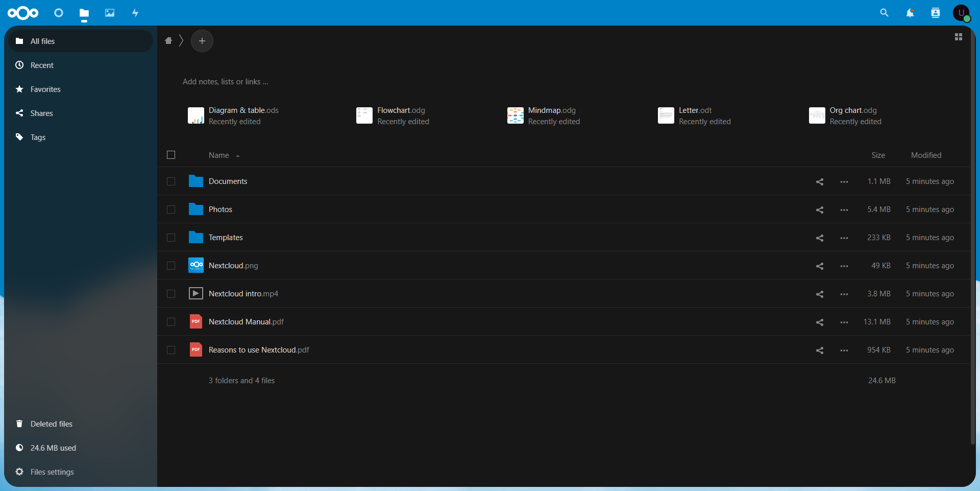Share the Documents folder

tap(819, 182)
